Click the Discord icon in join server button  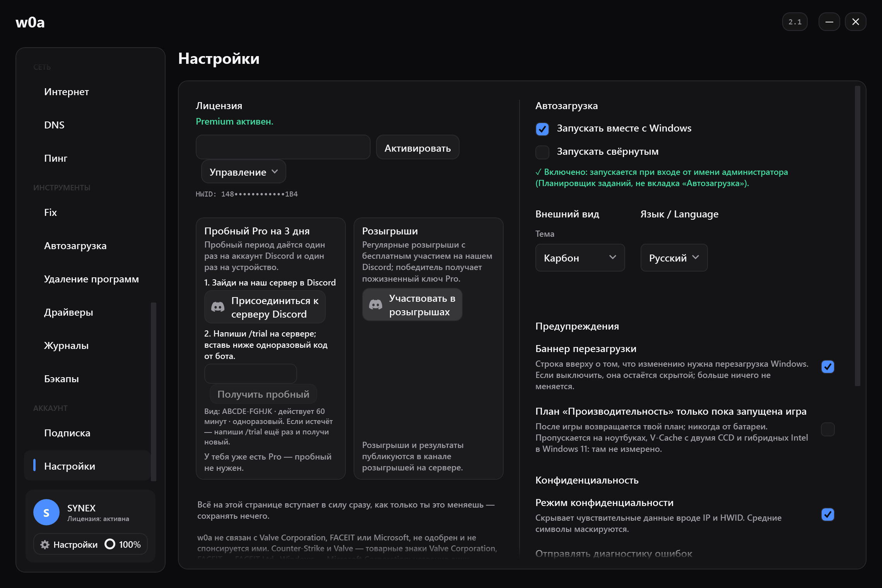218,307
